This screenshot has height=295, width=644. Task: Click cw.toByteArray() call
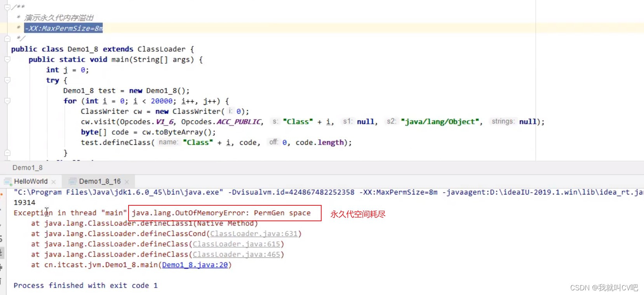(177, 132)
